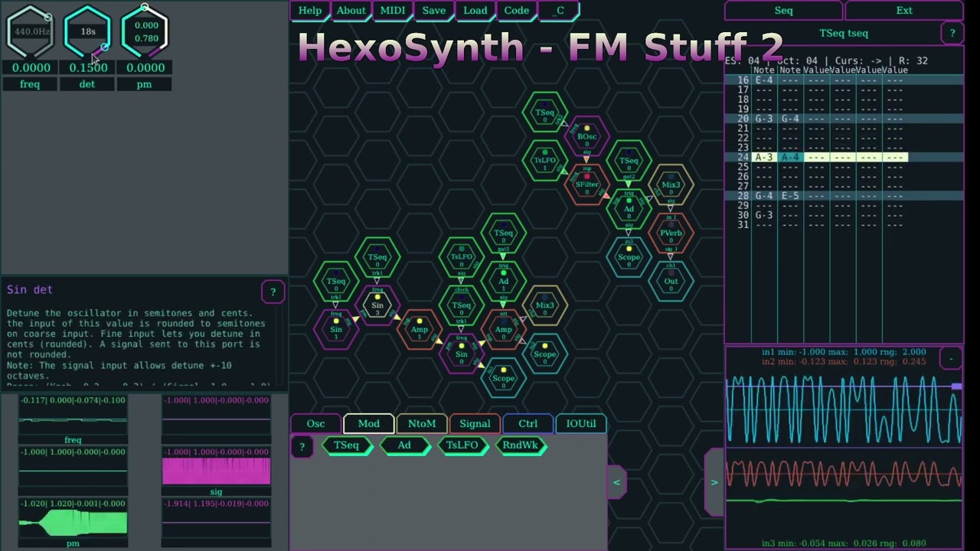Open help for TSeq tseq tracker

click(x=952, y=33)
